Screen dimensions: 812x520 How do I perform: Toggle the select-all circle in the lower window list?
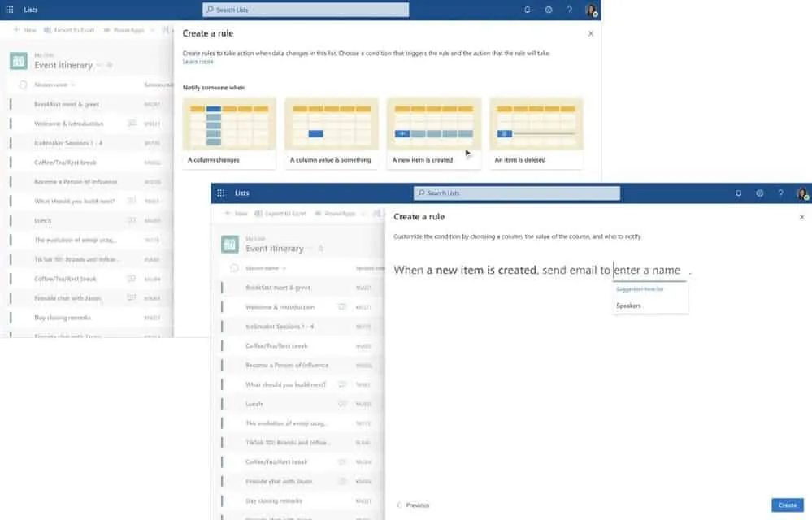coord(234,268)
